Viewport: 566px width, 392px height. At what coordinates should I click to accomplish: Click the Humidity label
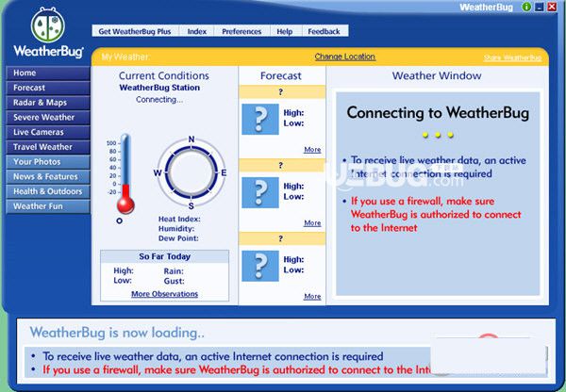pos(176,229)
